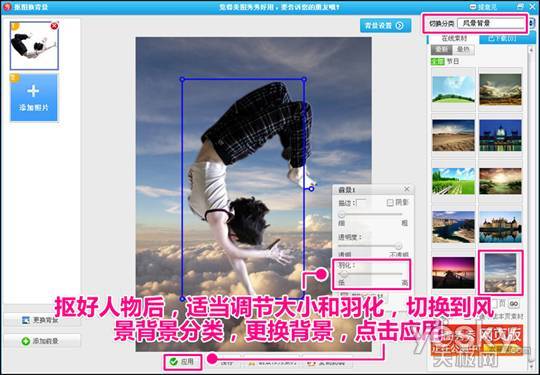
Task: Click the green checkmark 应用 button
Action: pos(183,362)
